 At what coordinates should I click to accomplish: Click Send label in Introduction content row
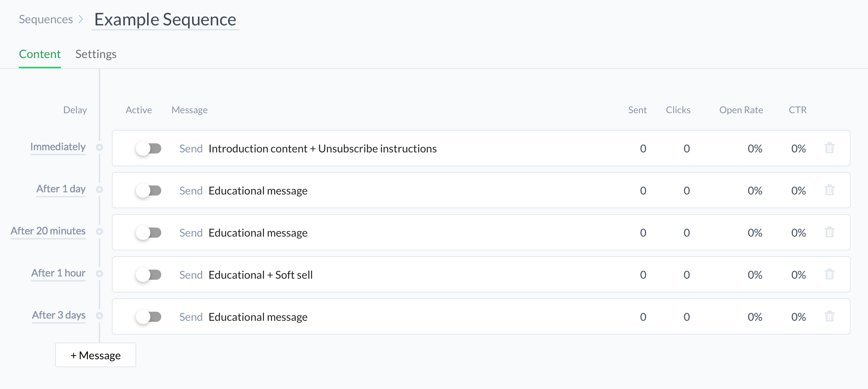191,148
